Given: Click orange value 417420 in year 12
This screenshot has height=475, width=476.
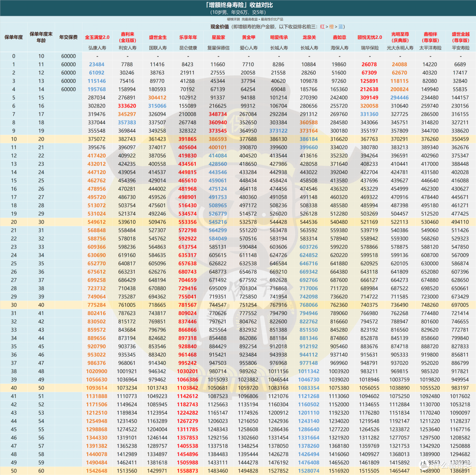Looking at the screenshot, I should [97, 156].
